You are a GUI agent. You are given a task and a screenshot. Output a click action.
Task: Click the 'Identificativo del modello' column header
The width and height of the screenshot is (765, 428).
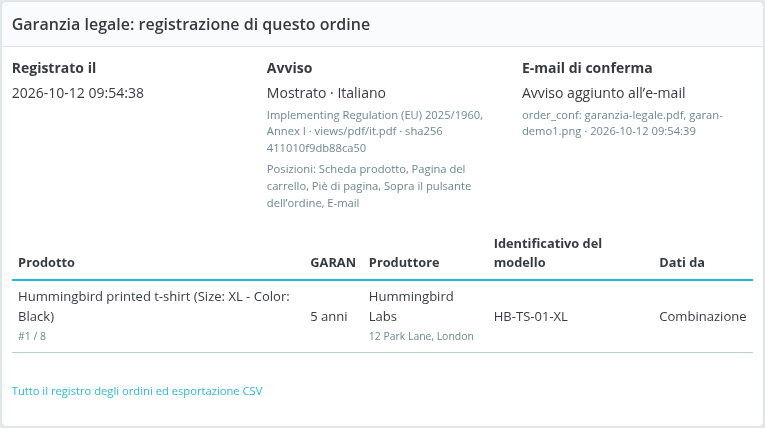547,253
